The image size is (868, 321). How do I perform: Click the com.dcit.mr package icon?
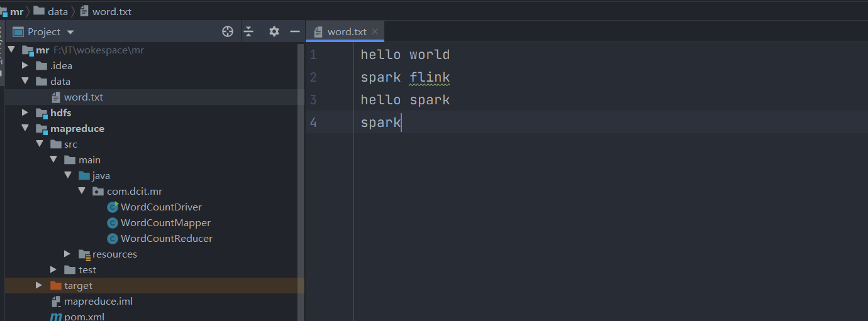pos(98,191)
